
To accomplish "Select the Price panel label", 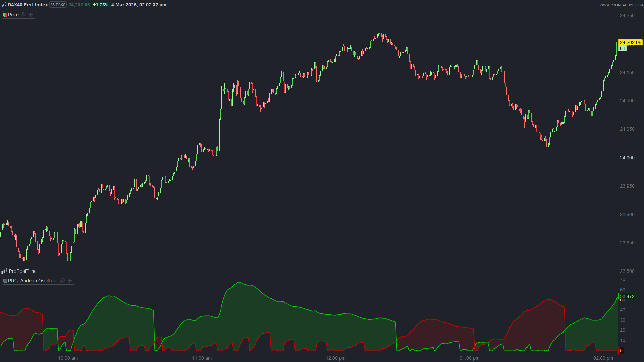I will click(13, 15).
